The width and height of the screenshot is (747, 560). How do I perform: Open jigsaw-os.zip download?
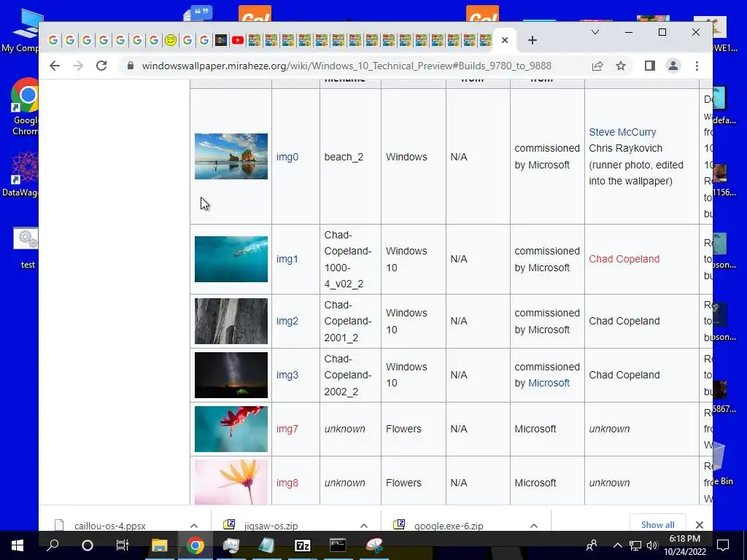pos(271,526)
